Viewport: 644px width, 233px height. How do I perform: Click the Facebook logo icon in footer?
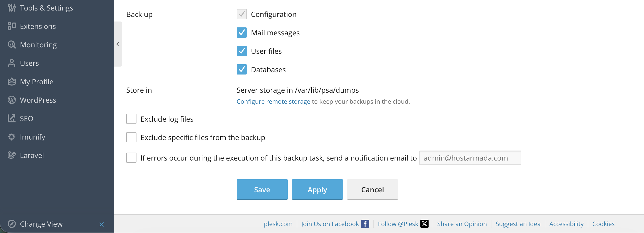tap(365, 224)
